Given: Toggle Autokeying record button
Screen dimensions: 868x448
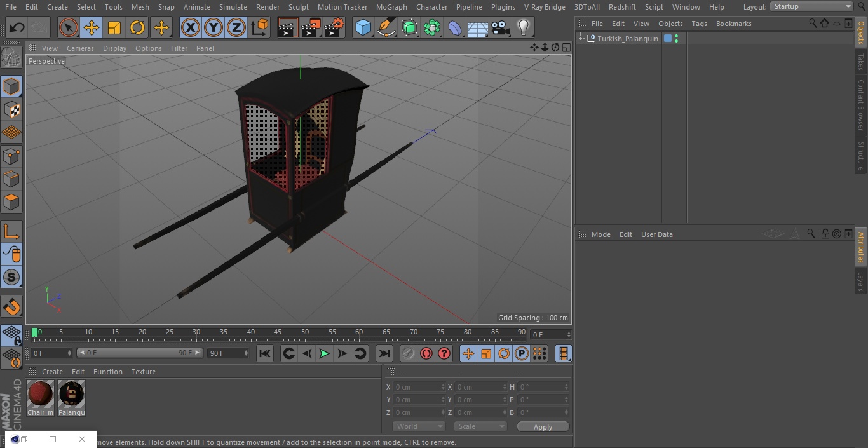Looking at the screenshot, I should pos(426,353).
